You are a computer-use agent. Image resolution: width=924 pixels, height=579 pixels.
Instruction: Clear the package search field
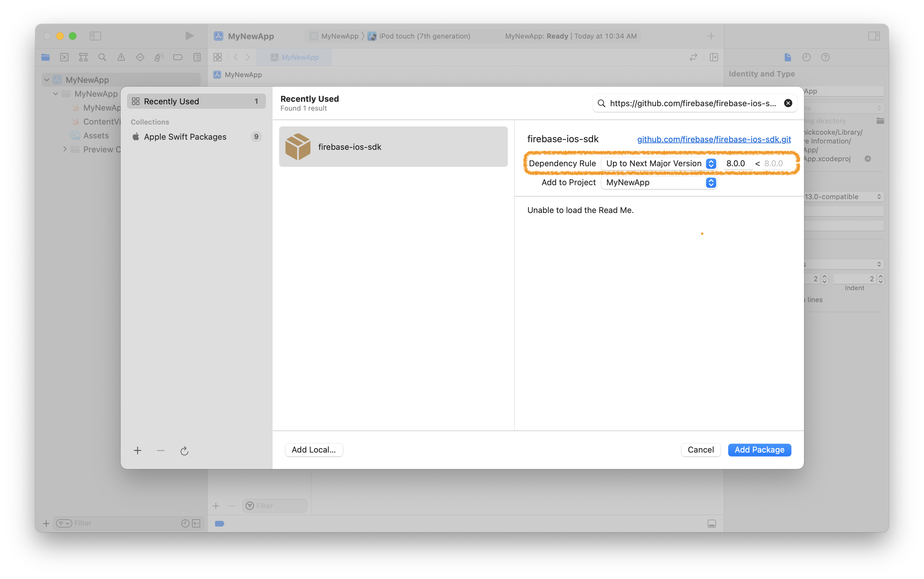pos(788,103)
